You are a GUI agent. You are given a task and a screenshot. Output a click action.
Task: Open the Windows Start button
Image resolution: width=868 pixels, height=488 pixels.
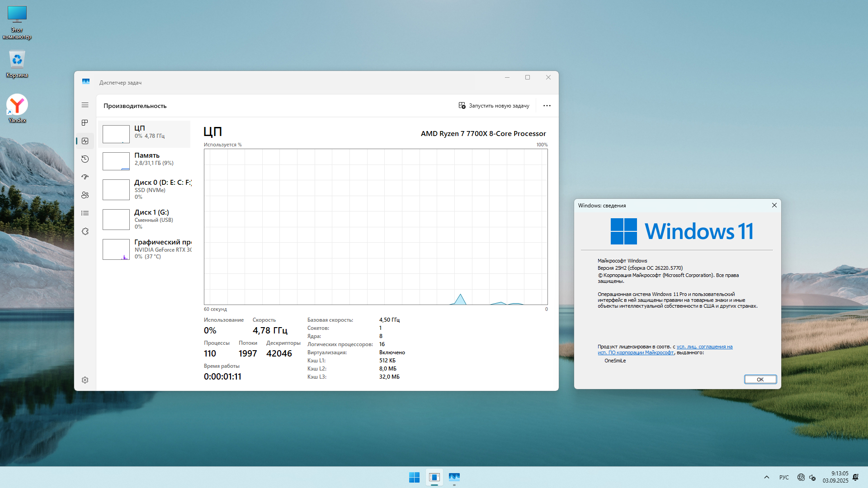414,477
